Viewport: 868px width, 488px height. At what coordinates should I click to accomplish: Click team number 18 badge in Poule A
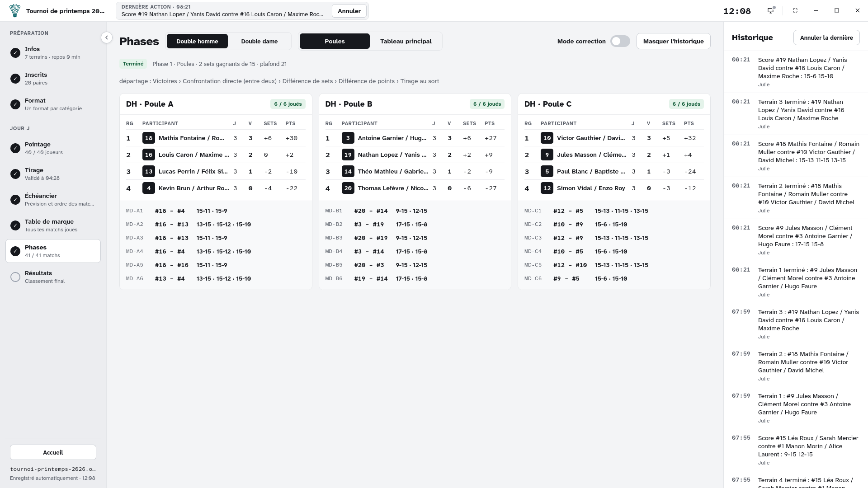pos(149,138)
